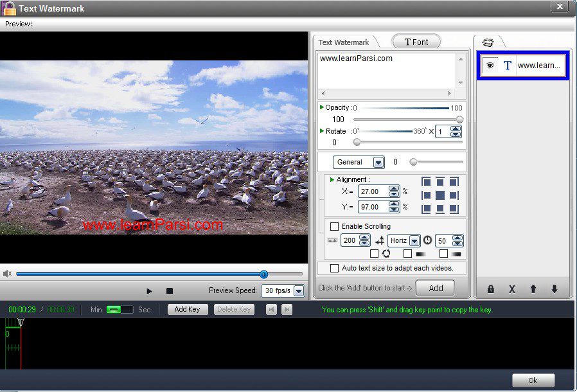577x392 pixels.
Task: Align watermark to top-center
Action: 440,181
